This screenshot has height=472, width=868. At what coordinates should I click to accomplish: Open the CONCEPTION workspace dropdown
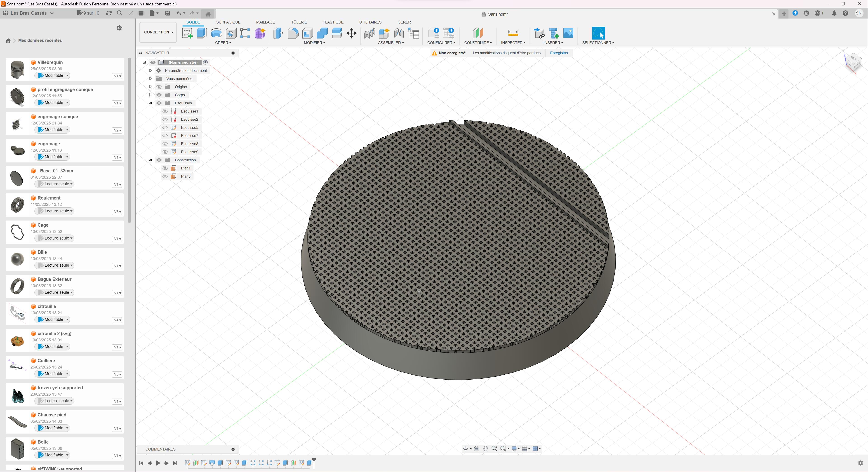click(158, 32)
